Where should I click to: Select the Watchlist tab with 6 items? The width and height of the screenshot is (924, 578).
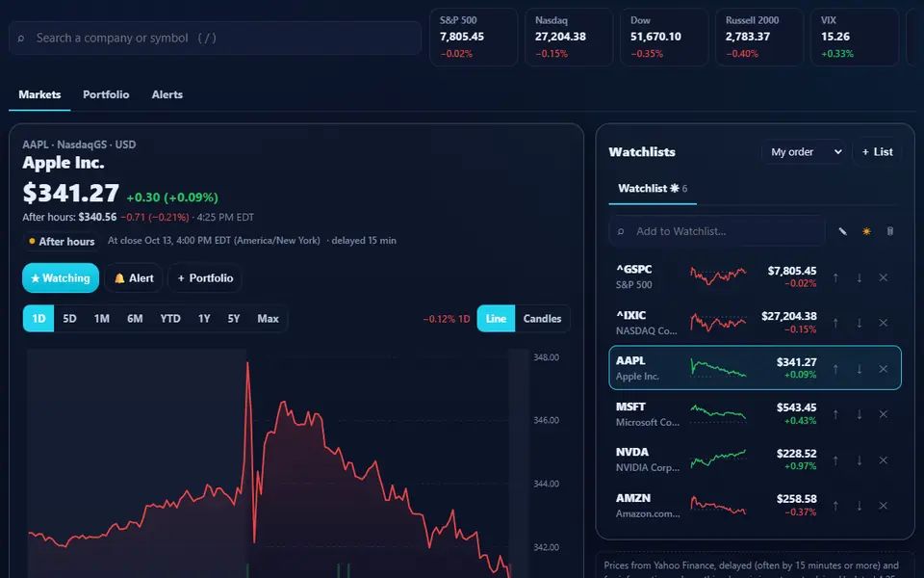(653, 189)
